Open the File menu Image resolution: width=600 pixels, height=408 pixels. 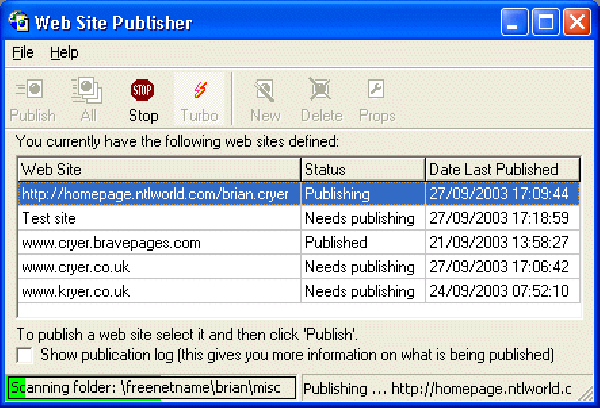click(x=23, y=52)
